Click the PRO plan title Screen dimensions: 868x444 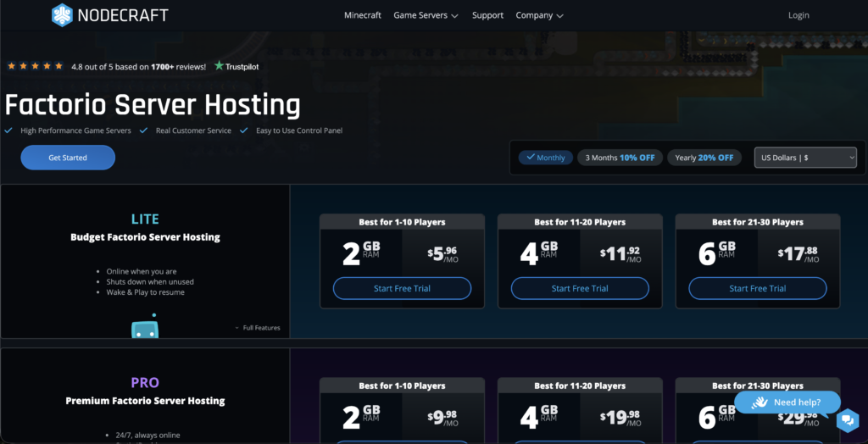pyautogui.click(x=145, y=382)
